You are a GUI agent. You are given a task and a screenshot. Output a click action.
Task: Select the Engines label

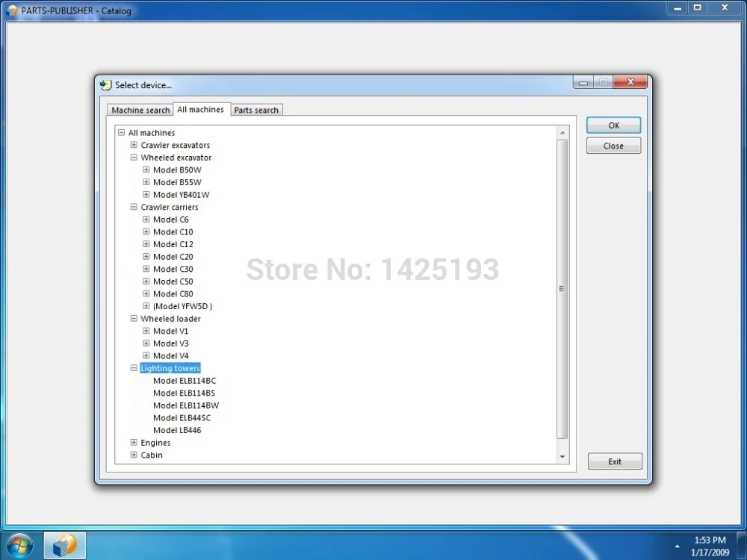pyautogui.click(x=155, y=442)
